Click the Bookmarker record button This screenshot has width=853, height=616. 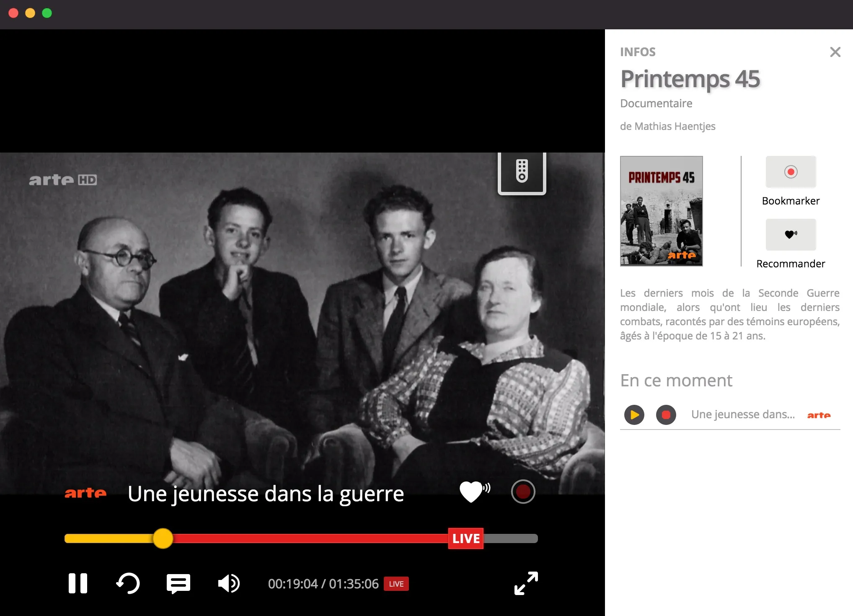coord(791,172)
